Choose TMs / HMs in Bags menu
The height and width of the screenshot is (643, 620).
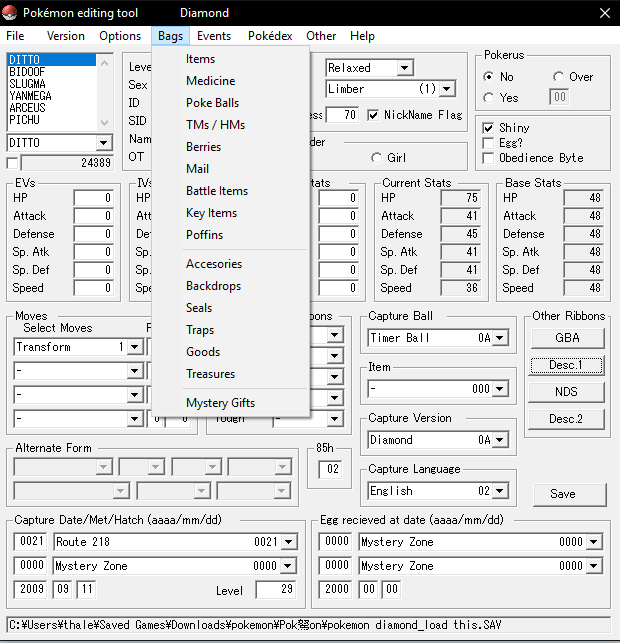(215, 125)
